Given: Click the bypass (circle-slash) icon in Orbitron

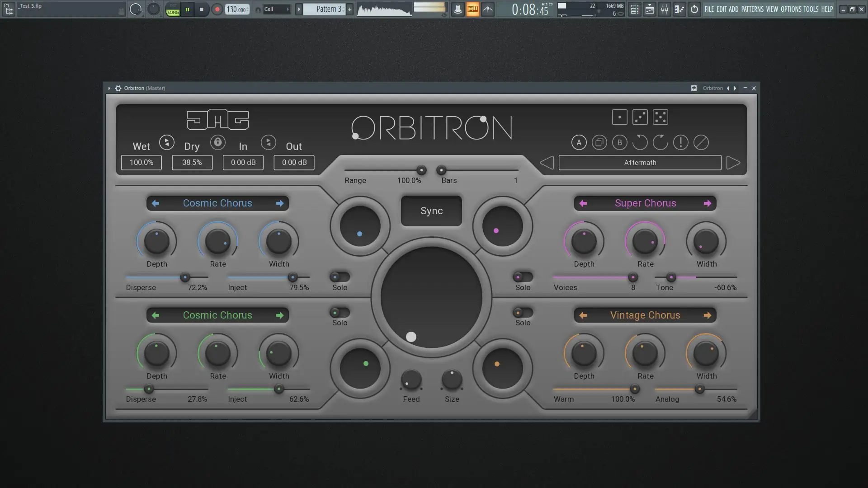Looking at the screenshot, I should 701,142.
